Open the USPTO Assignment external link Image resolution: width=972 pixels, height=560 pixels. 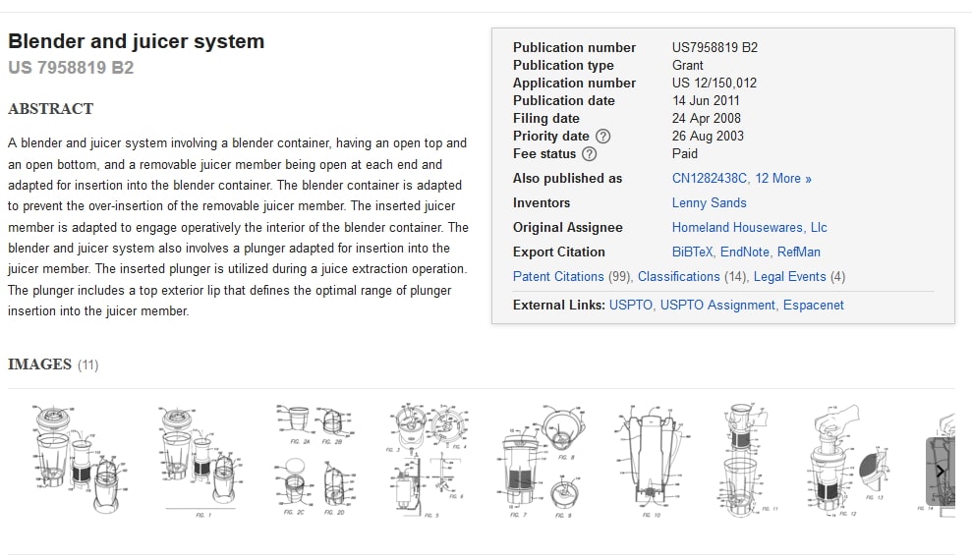[717, 306]
